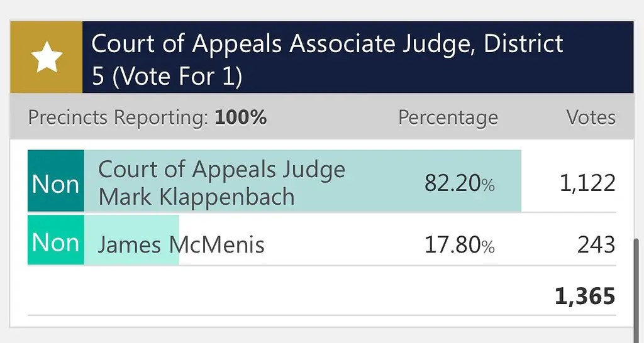Click the 17.80% percentage value
Image resolution: width=644 pixels, height=343 pixels.
[x=460, y=246]
